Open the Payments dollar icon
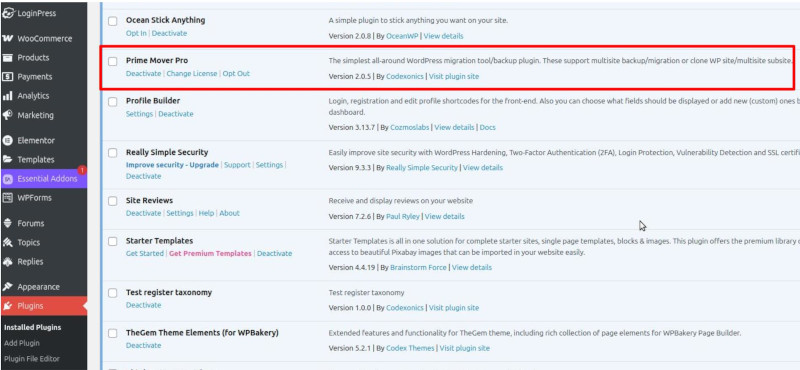The width and height of the screenshot is (800, 370). (x=8, y=77)
